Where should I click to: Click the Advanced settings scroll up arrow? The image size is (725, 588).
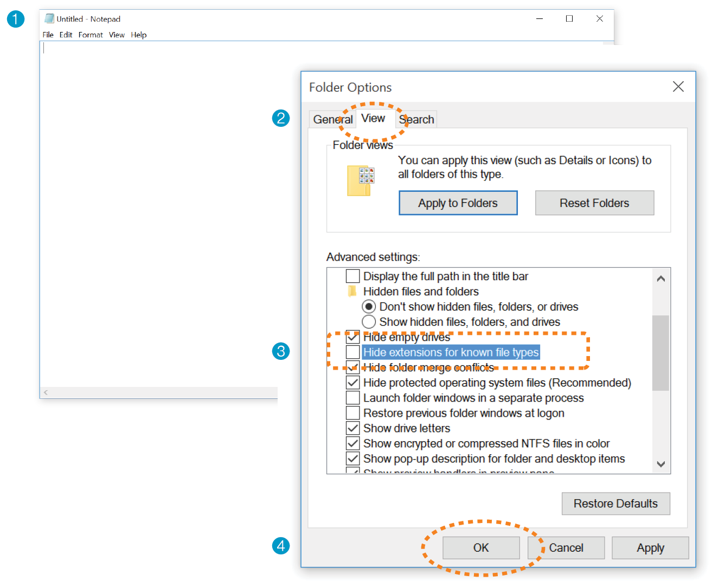pos(660,279)
